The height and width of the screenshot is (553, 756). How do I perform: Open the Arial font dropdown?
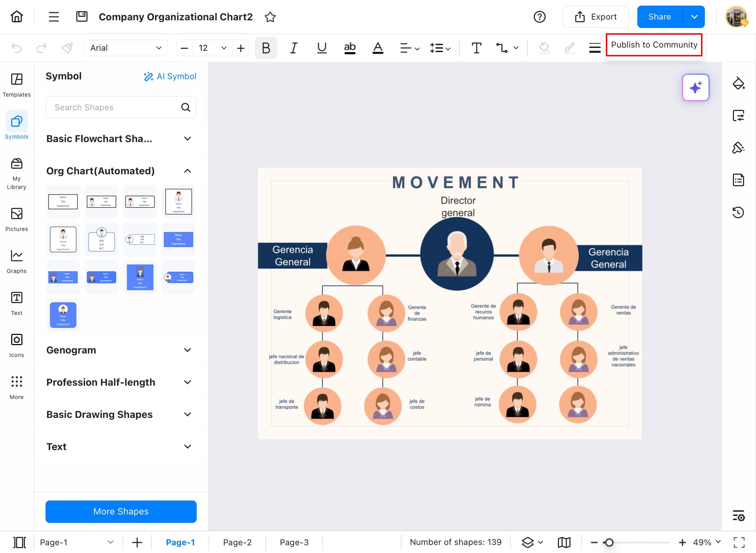click(126, 48)
